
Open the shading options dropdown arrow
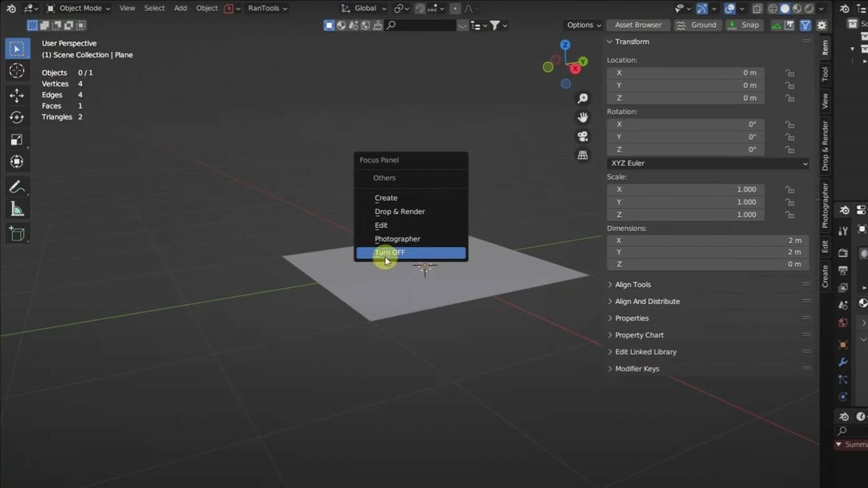click(821, 9)
